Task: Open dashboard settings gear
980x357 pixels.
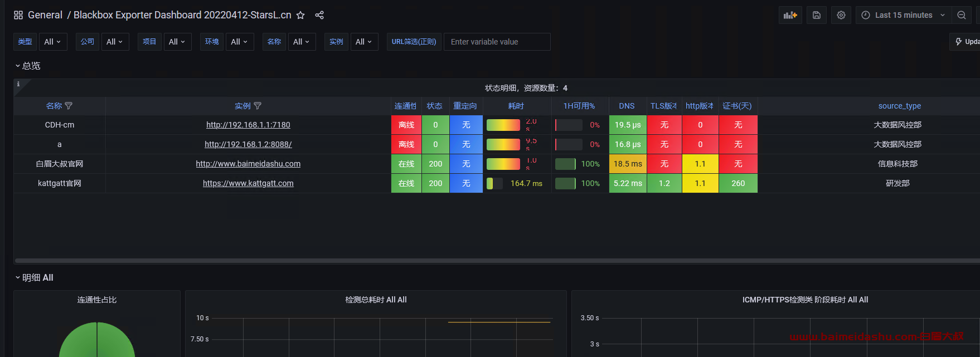Action: [x=841, y=15]
